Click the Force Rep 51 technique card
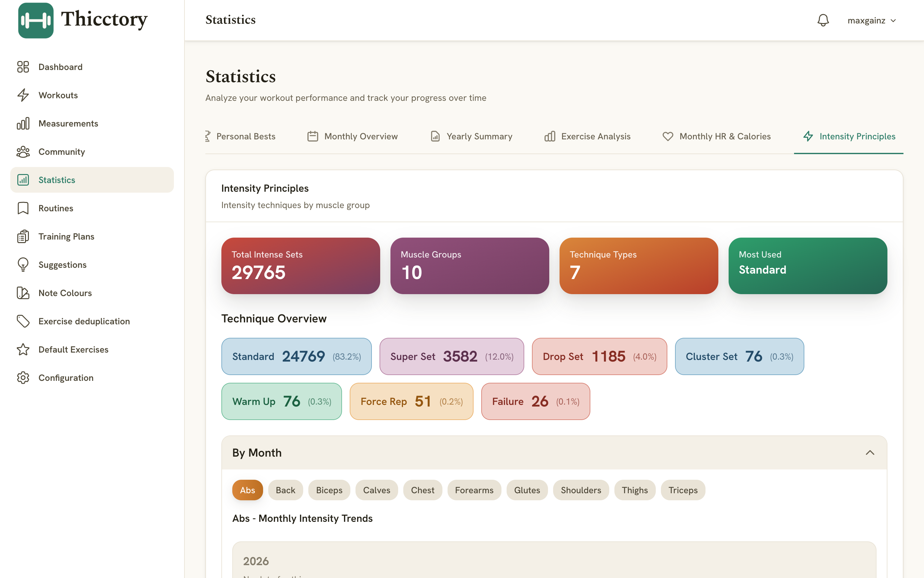924x578 pixels. [412, 401]
